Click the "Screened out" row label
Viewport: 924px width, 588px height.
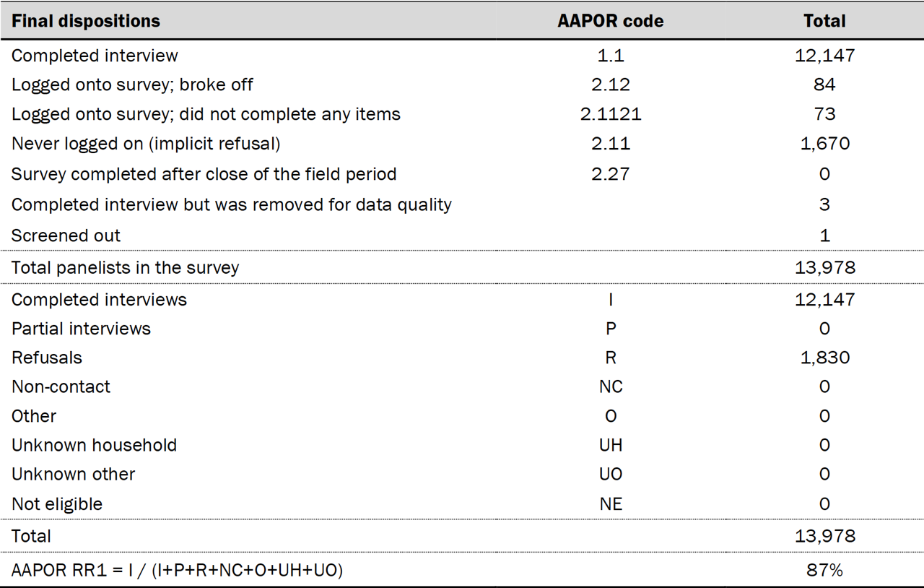[66, 235]
